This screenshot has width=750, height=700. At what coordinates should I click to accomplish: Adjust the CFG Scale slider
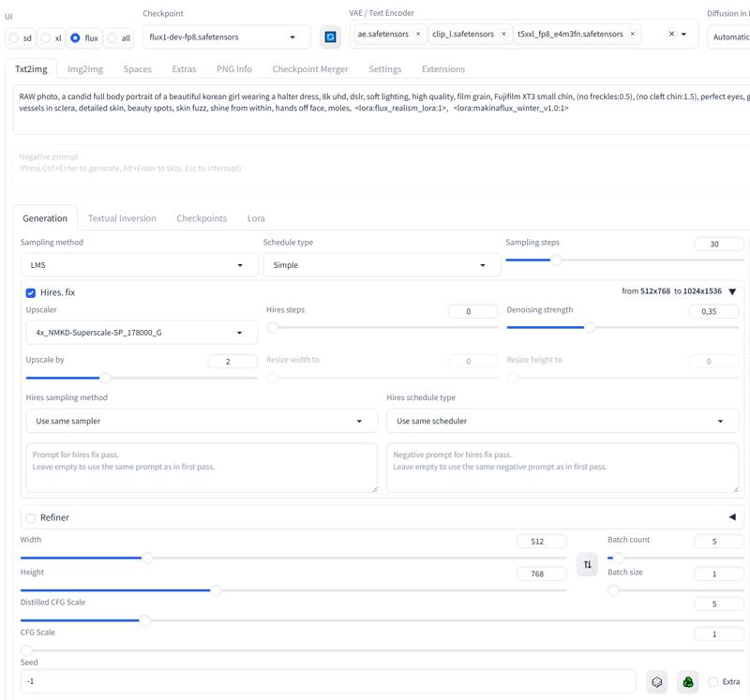point(382,650)
